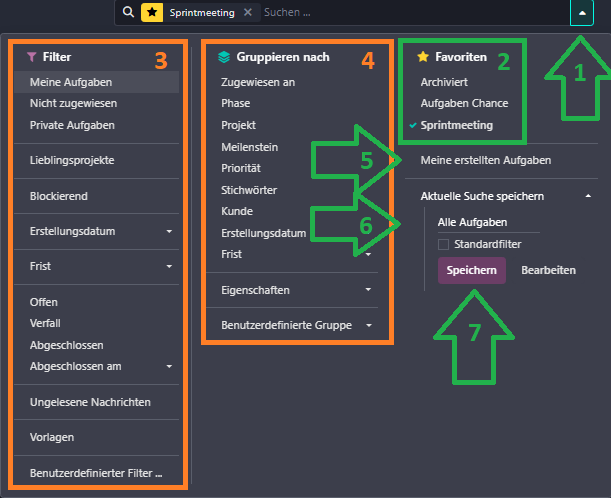Open the Benutzerdefinierte Gruppe selector
This screenshot has height=501, width=611.
tap(368, 325)
